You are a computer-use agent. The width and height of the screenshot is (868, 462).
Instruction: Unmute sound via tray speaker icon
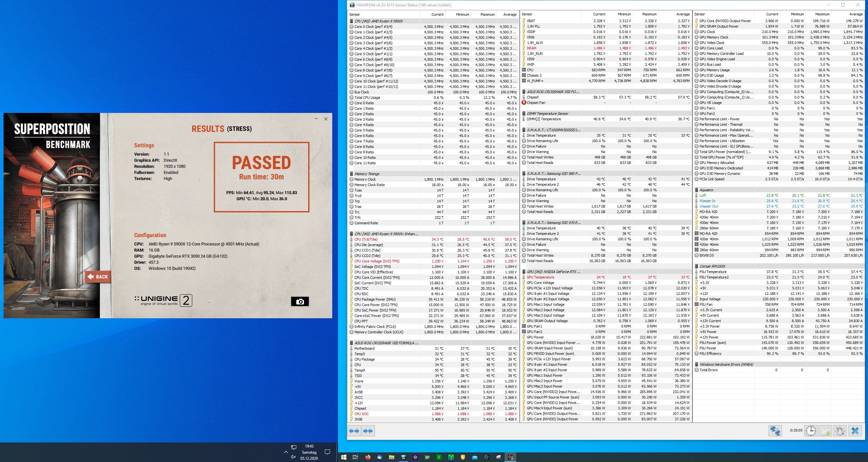coord(293,457)
